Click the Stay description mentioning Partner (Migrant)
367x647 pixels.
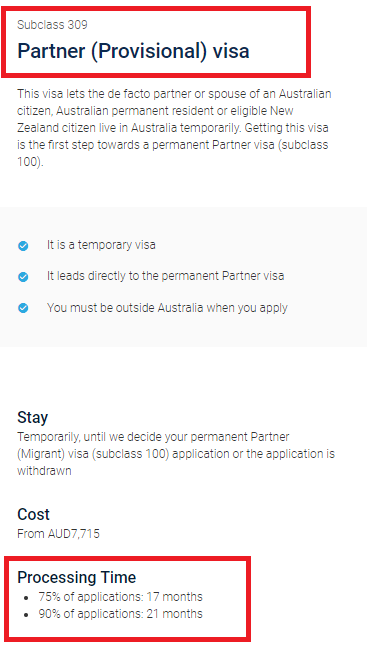[x=176, y=453]
